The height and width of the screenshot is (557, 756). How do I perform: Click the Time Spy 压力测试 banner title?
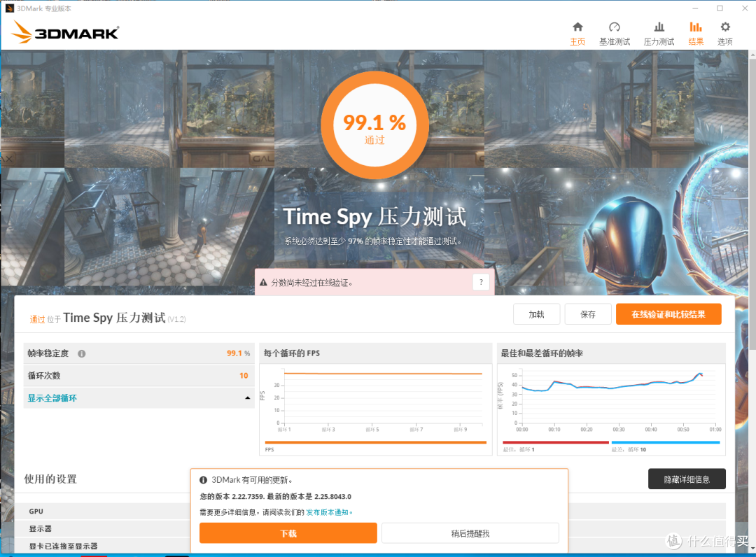374,217
